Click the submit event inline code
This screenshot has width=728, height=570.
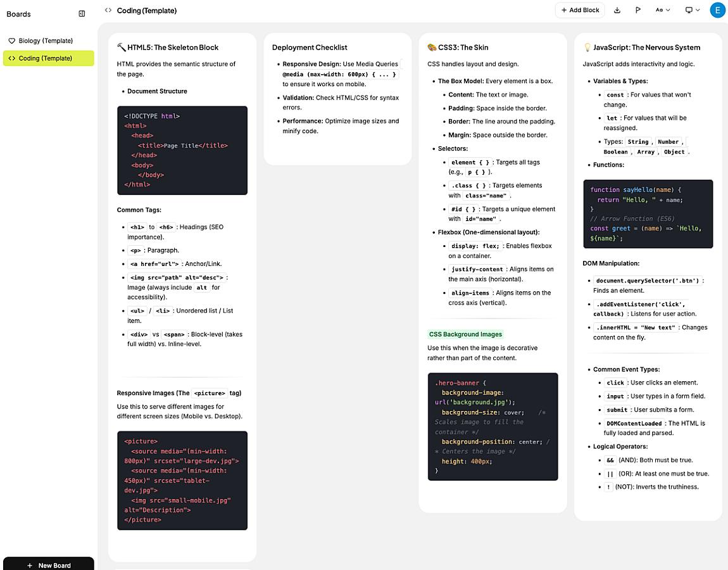[x=617, y=410]
